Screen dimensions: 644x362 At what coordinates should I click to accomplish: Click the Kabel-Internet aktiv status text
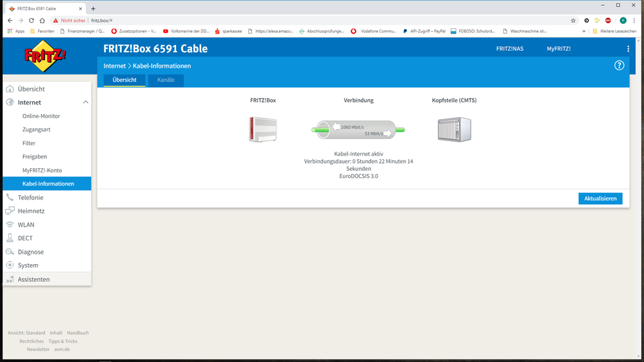[x=358, y=154]
